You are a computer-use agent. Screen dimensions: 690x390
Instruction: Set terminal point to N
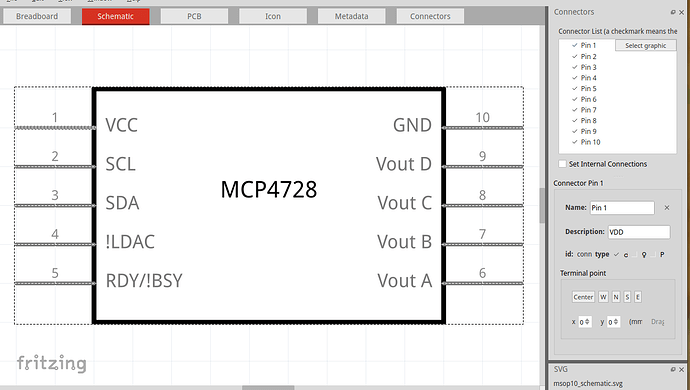pyautogui.click(x=616, y=297)
